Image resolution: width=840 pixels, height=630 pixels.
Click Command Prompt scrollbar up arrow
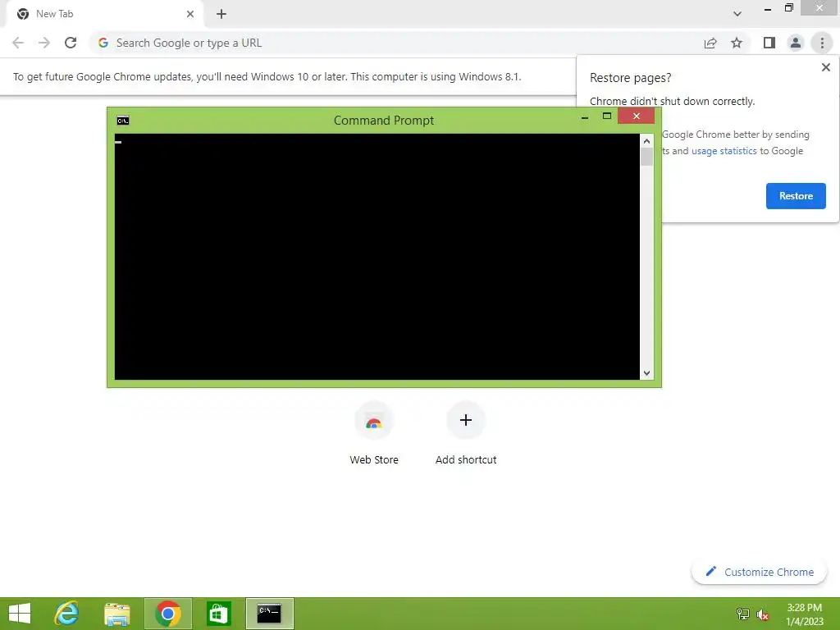[x=646, y=141]
